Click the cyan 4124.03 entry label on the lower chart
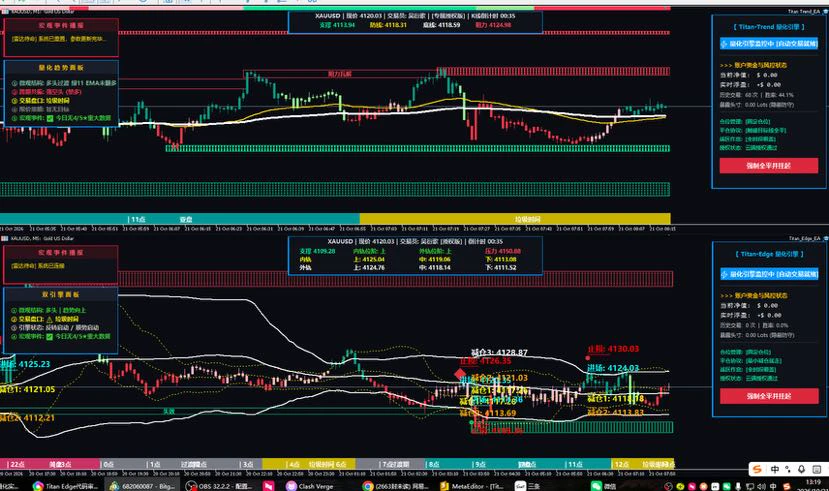The height and width of the screenshot is (491, 829). click(613, 368)
